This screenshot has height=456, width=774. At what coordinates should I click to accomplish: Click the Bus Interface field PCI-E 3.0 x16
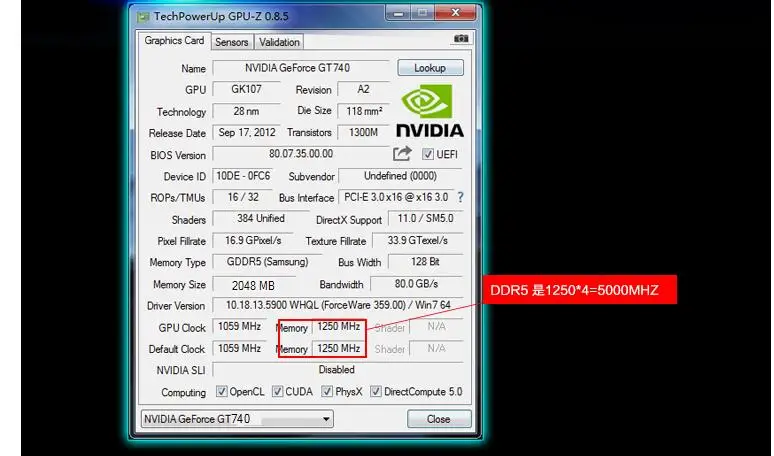click(396, 197)
